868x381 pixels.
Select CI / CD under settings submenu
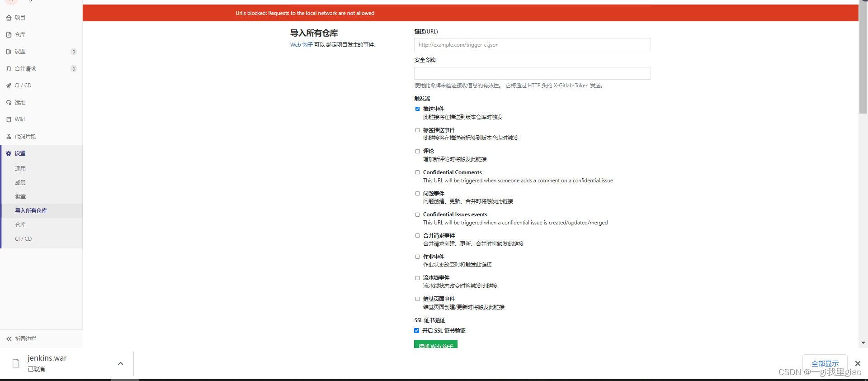24,239
